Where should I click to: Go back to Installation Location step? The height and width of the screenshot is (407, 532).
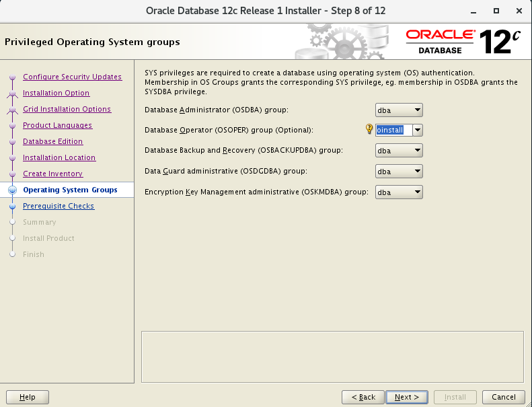(x=59, y=157)
